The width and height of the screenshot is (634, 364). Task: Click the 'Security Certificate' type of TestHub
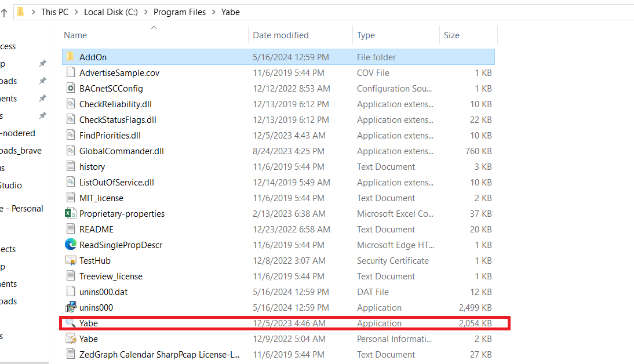coord(392,260)
